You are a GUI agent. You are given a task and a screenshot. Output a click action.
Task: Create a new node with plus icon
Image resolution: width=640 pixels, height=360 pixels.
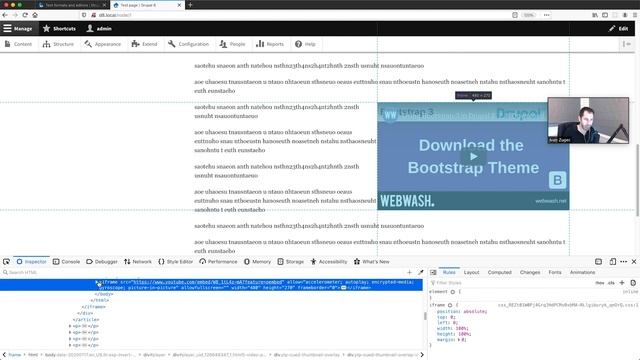409,272
